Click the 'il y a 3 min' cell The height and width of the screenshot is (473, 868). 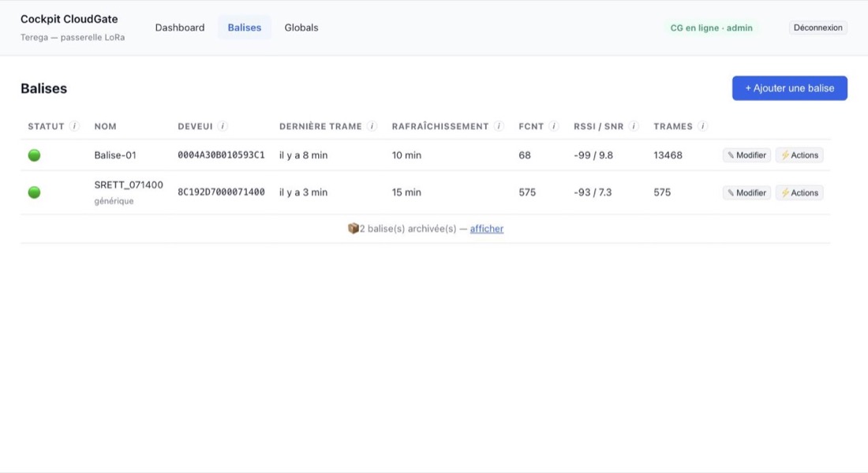(x=303, y=192)
